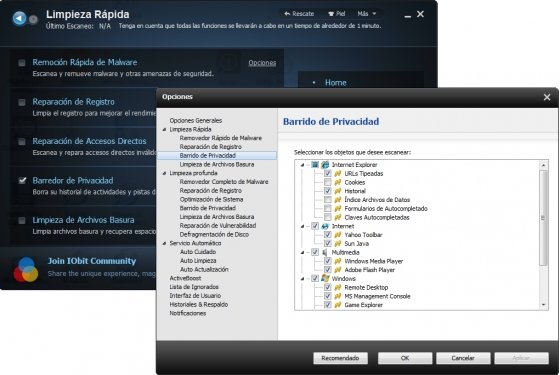Click the footprint icon beside Remote Desktop
Screen dimensions: 560x375
(338, 288)
